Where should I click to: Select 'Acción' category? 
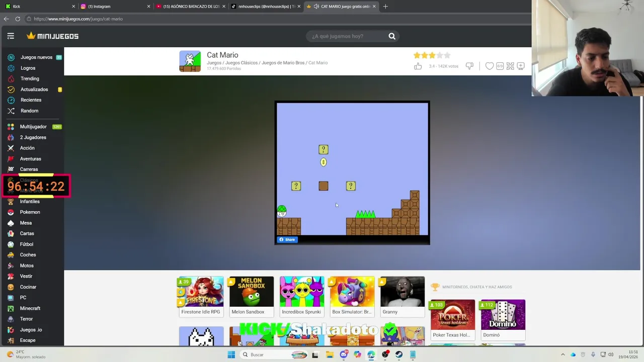tap(27, 148)
